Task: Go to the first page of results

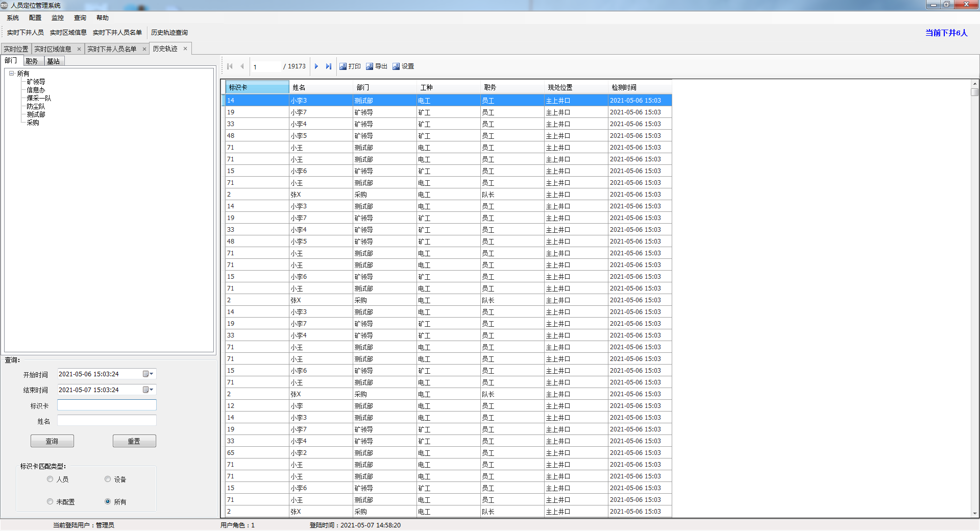Action: [x=230, y=66]
